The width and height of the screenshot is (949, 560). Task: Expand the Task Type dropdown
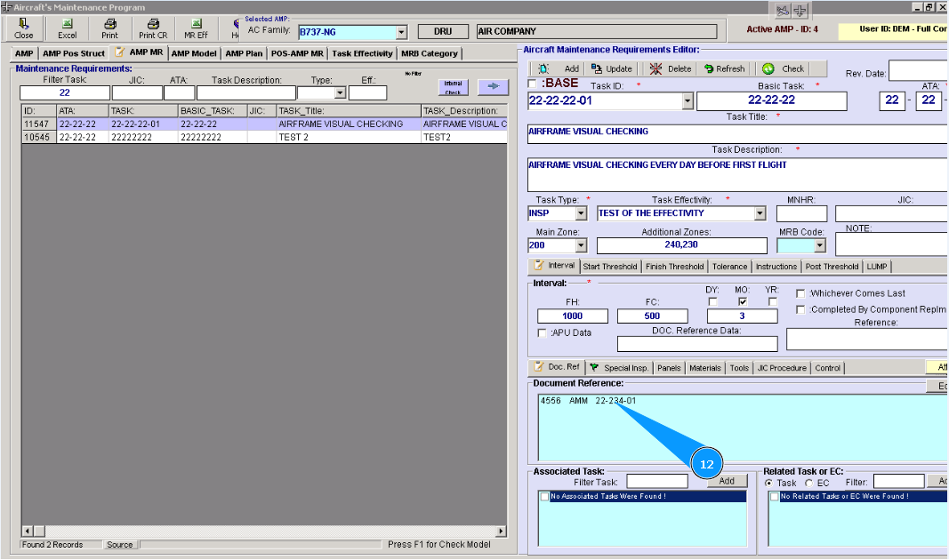pyautogui.click(x=581, y=213)
